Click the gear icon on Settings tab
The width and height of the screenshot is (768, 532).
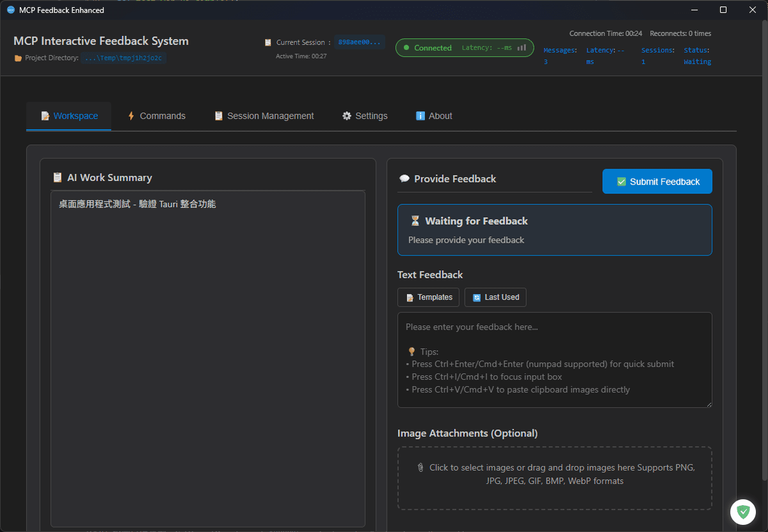coord(347,116)
